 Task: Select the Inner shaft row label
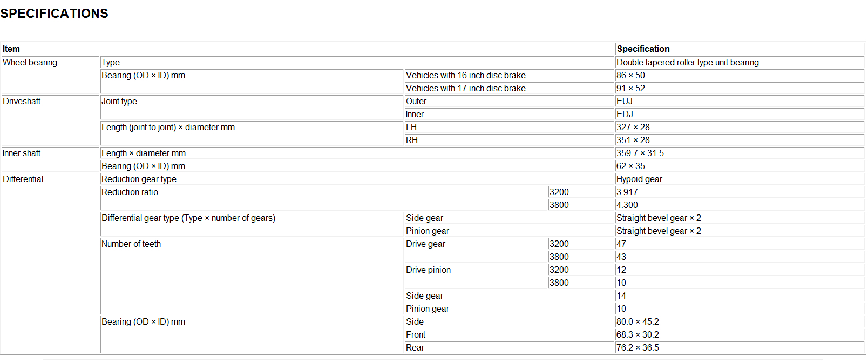tap(22, 153)
